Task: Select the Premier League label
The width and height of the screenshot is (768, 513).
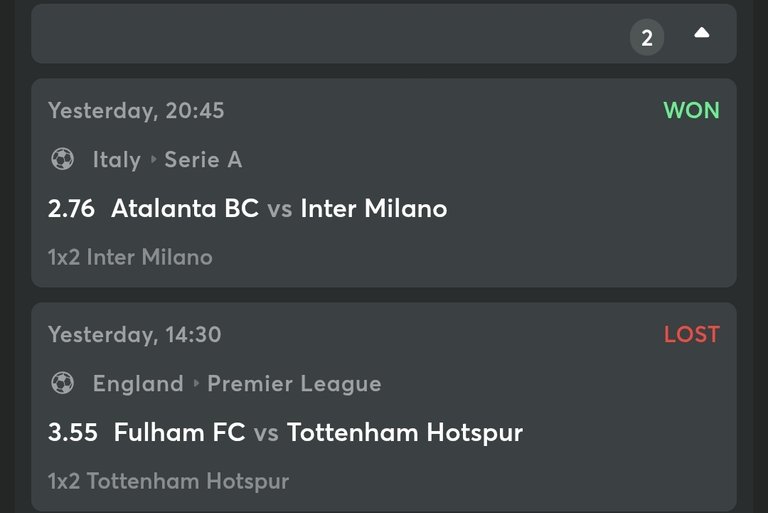Action: (x=294, y=384)
